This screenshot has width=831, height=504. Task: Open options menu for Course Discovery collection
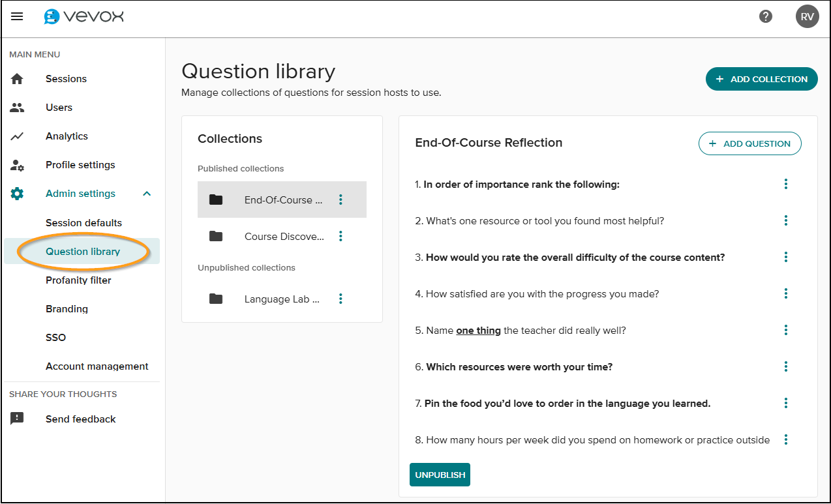click(340, 236)
